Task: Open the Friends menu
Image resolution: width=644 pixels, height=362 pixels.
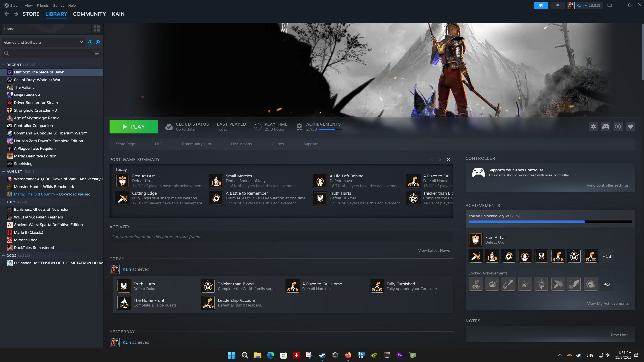Action: tap(43, 6)
